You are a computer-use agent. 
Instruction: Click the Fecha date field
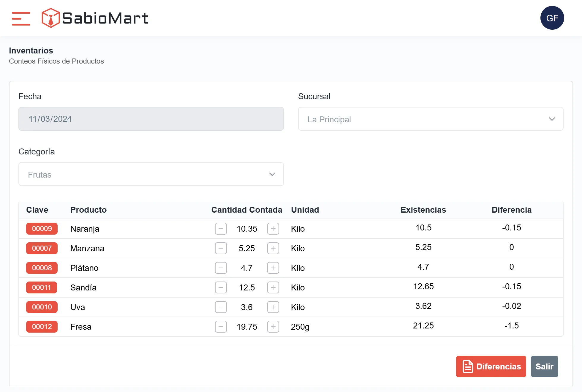pos(151,119)
